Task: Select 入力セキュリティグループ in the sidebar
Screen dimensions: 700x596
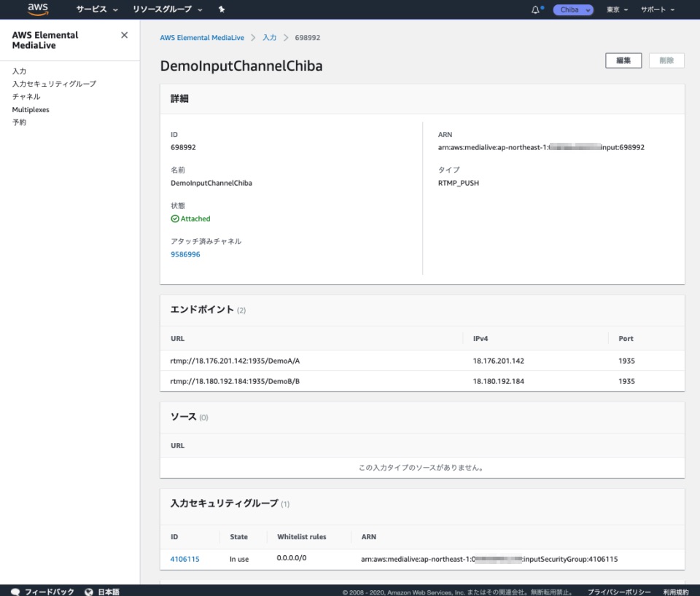Action: [x=54, y=84]
